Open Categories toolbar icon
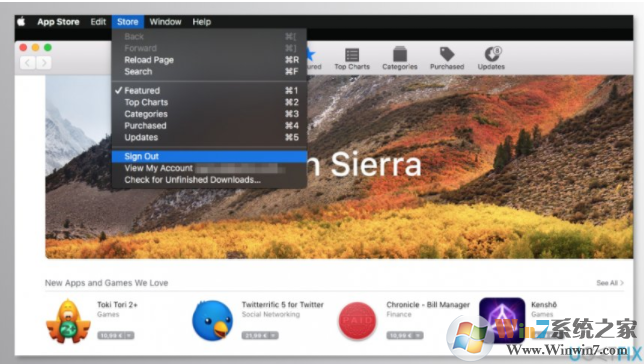The height and width of the screenshot is (364, 644). [400, 59]
